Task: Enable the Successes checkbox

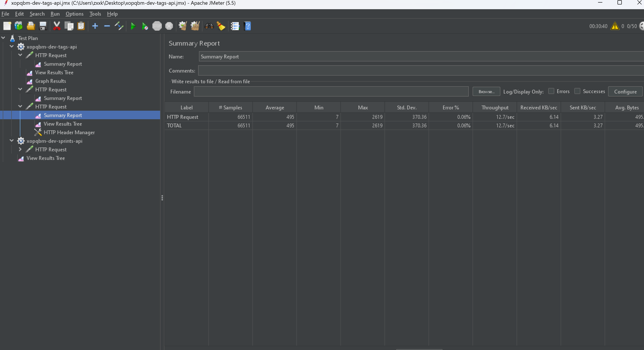Action: tap(577, 91)
